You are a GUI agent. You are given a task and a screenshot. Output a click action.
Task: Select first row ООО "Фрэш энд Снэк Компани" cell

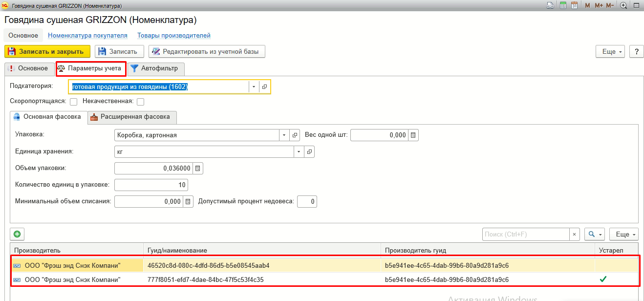77,266
